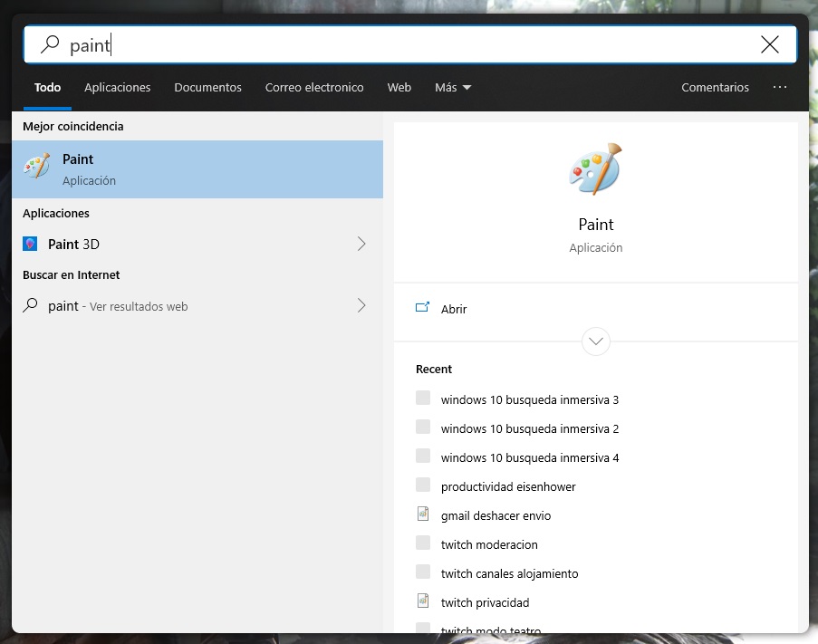This screenshot has width=818, height=644.
Task: Open recent file 'windows 10 busqueda inmersiva 4'
Action: coord(530,457)
